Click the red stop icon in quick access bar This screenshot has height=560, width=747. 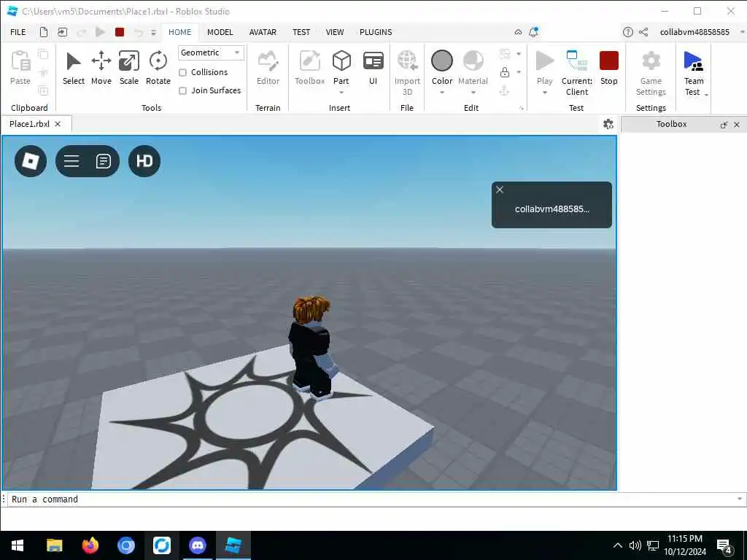[x=120, y=32]
